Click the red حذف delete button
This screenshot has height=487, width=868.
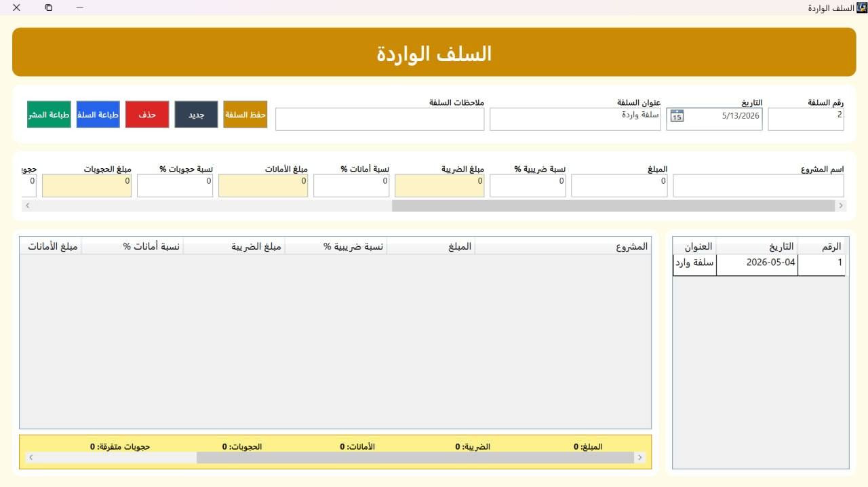click(x=147, y=115)
